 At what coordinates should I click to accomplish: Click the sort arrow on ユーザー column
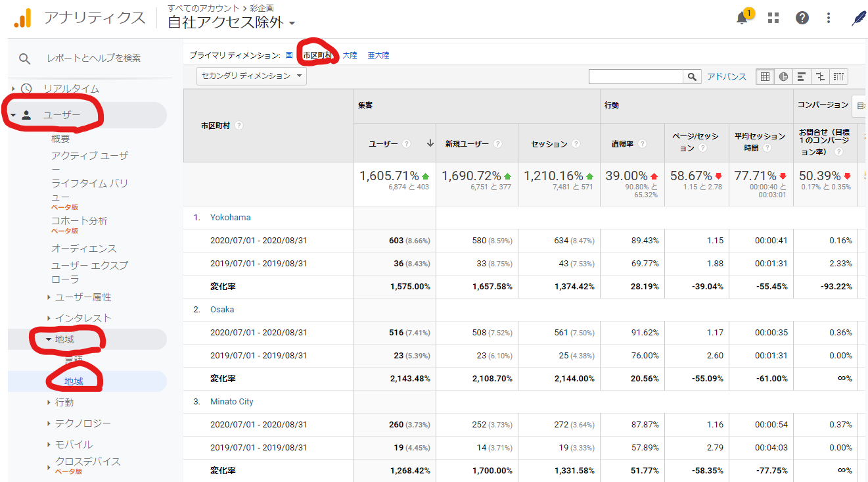click(430, 143)
